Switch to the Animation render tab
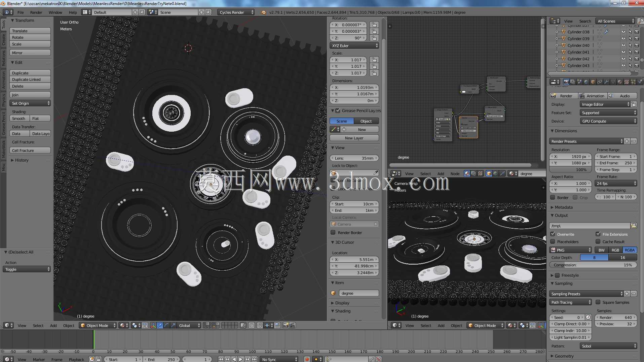This screenshot has width=644, height=362. pyautogui.click(x=593, y=96)
